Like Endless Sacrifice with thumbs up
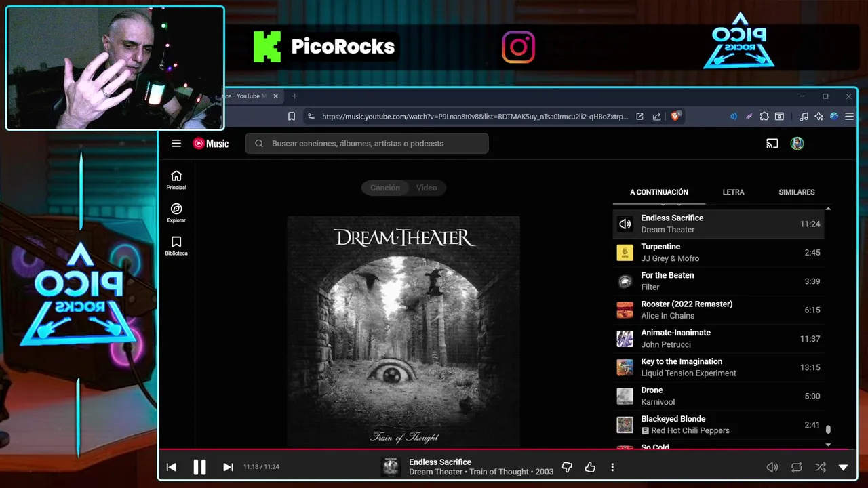The height and width of the screenshot is (488, 868). coord(590,467)
